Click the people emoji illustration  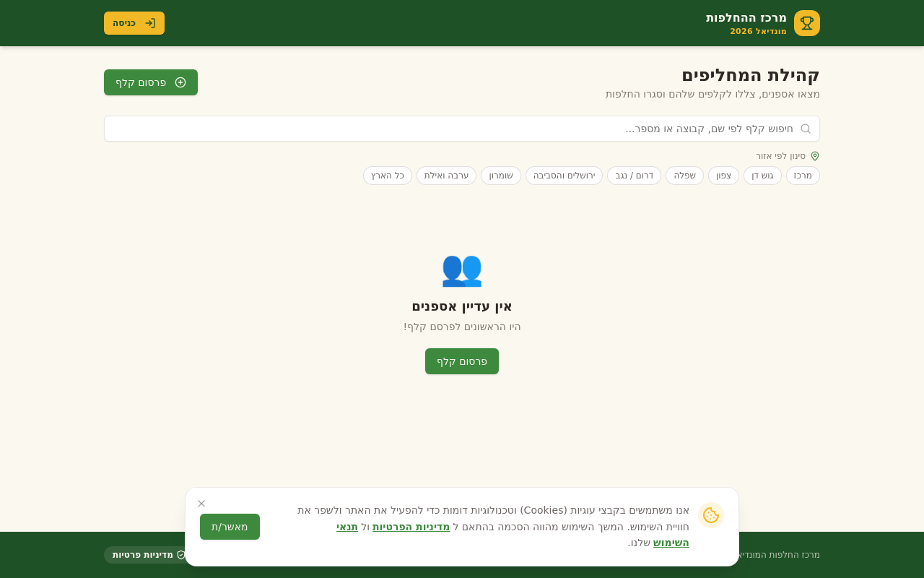[x=462, y=269]
